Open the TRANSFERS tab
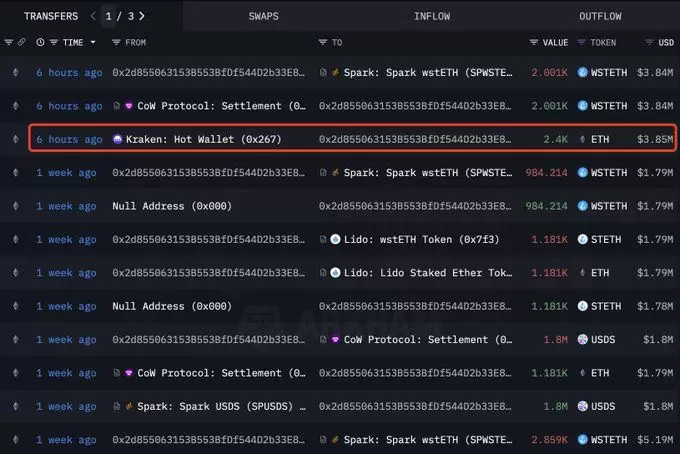The image size is (680, 454). coord(51,16)
